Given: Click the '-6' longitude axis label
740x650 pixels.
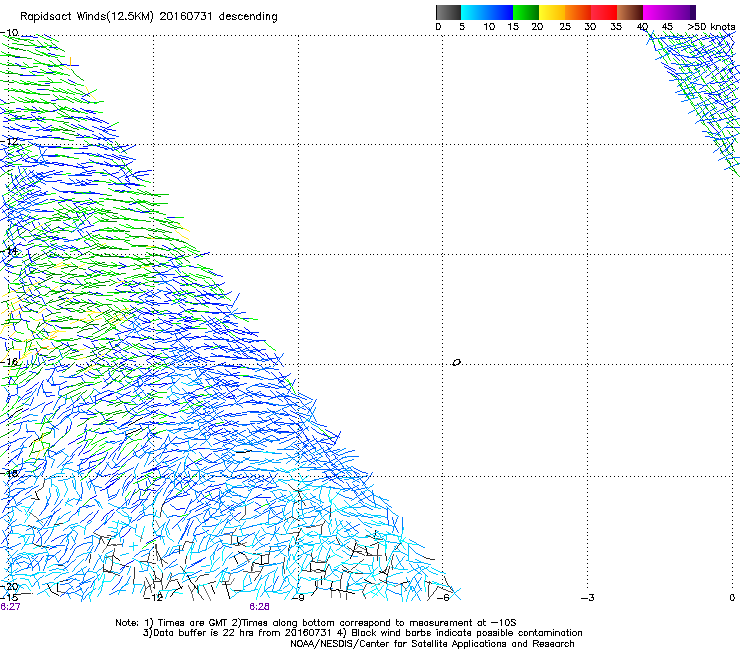Looking at the screenshot, I should 443,598.
